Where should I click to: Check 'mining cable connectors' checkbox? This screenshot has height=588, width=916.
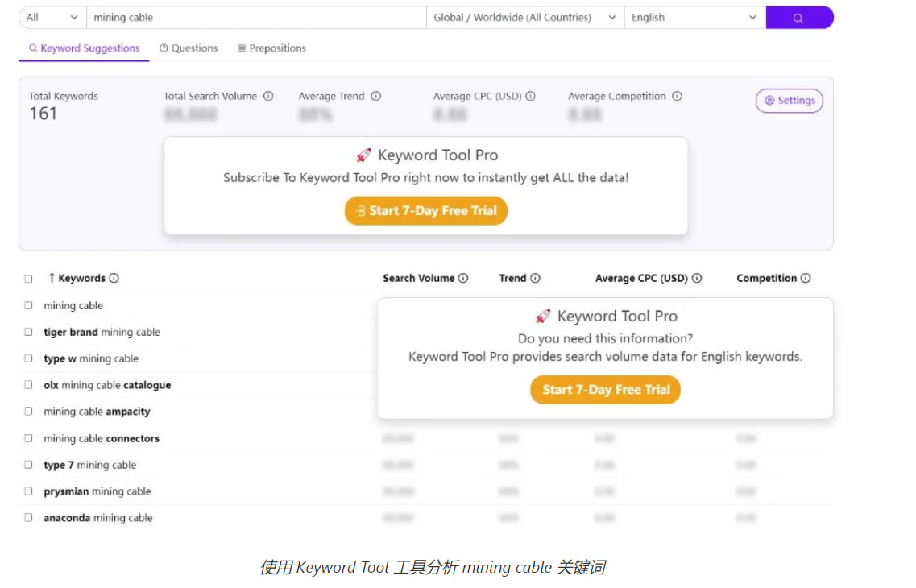pos(28,438)
